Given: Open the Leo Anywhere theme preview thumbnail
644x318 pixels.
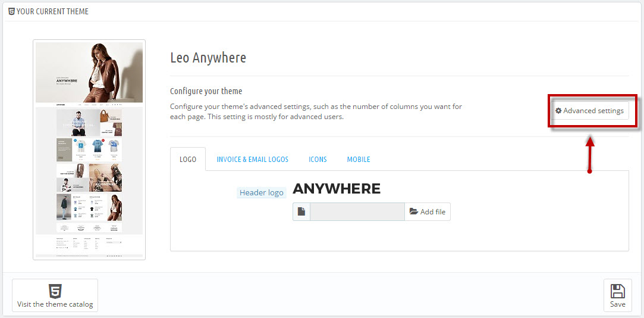Looking at the screenshot, I should 89,149.
